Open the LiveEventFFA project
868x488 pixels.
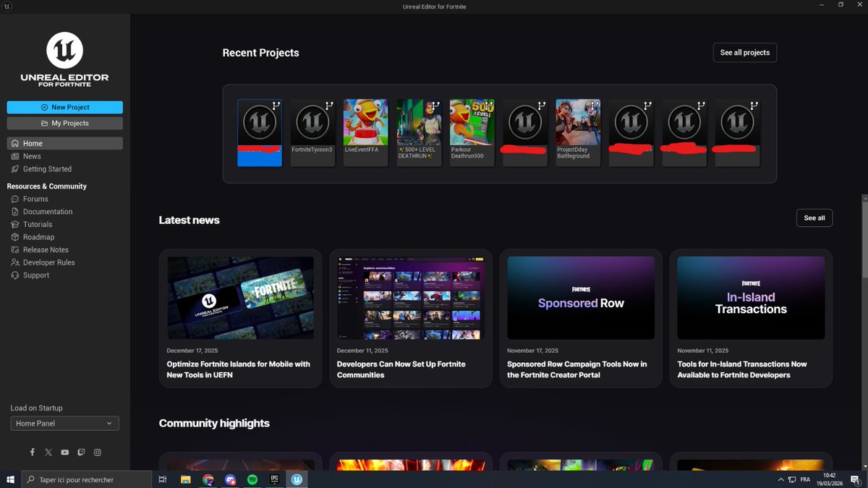click(x=365, y=133)
